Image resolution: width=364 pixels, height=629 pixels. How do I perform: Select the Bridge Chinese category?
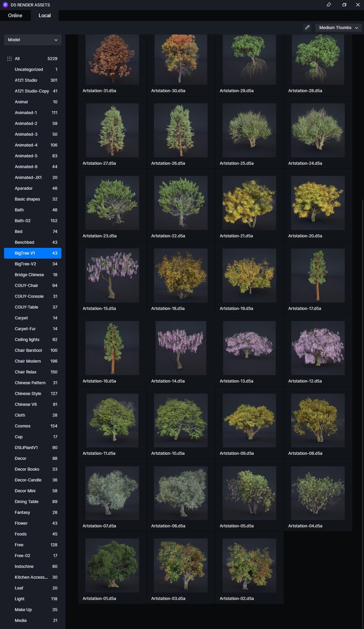pyautogui.click(x=33, y=275)
